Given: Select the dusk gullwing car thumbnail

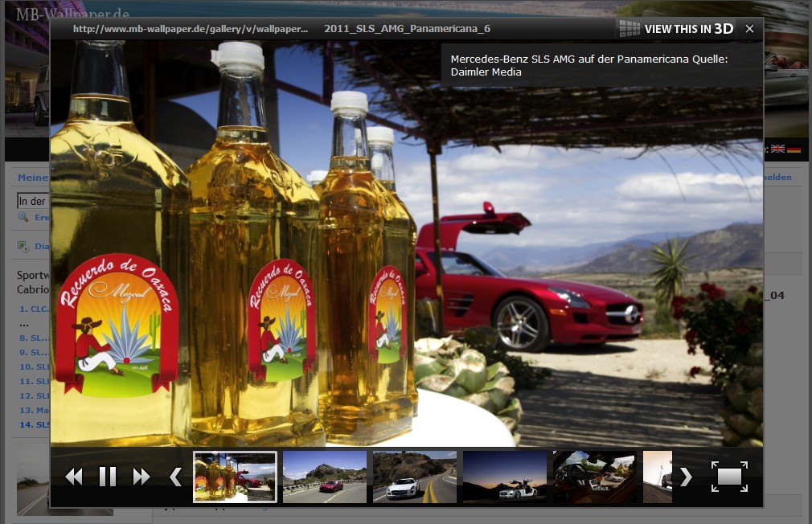Looking at the screenshot, I should point(505,477).
